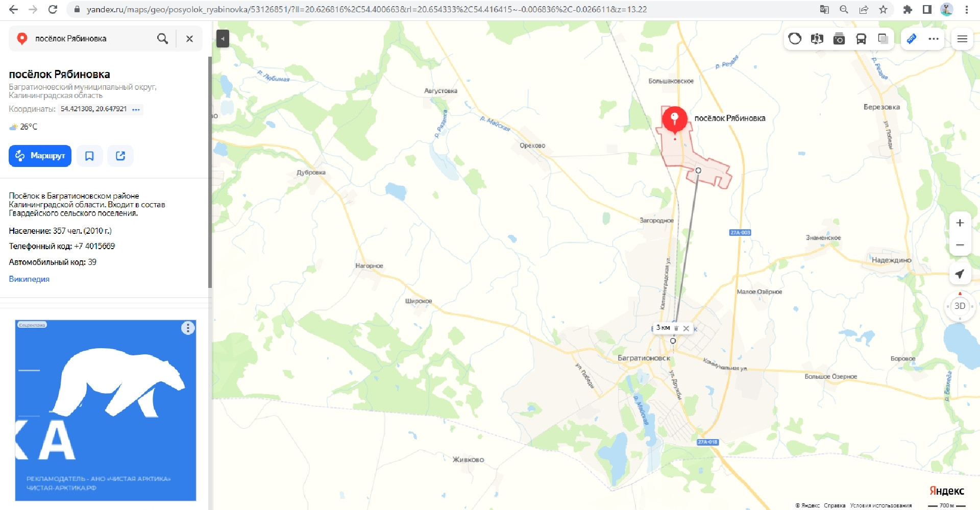Open ad options three-dot menu
Screen dimensions: 980x510
pos(188,328)
